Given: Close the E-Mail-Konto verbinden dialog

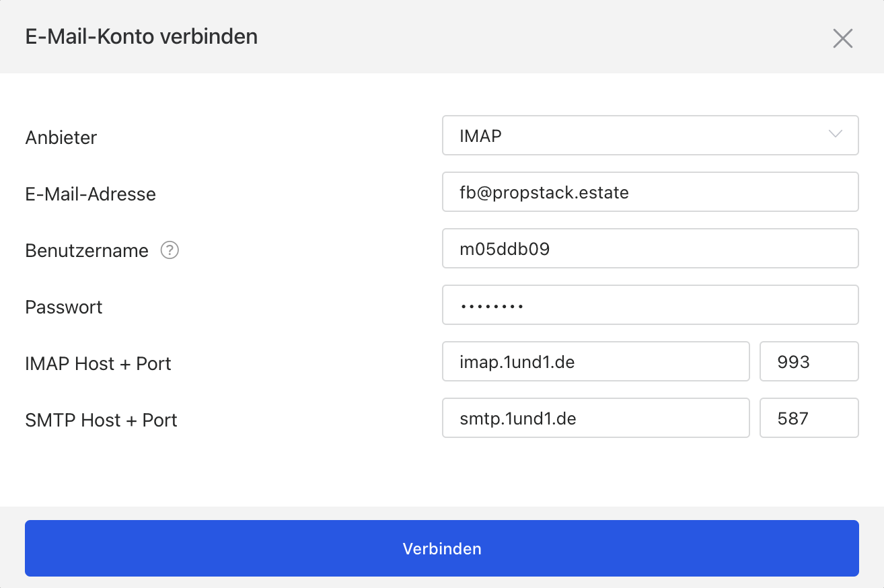Looking at the screenshot, I should [x=842, y=38].
